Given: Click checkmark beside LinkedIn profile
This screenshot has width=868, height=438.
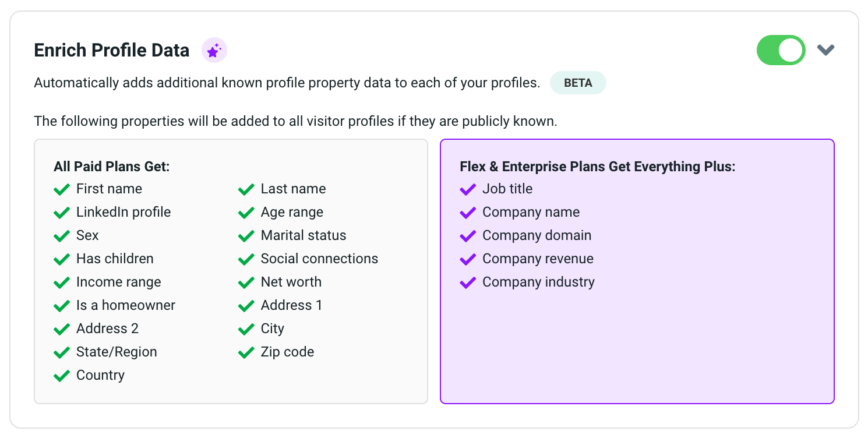Looking at the screenshot, I should (x=62, y=213).
